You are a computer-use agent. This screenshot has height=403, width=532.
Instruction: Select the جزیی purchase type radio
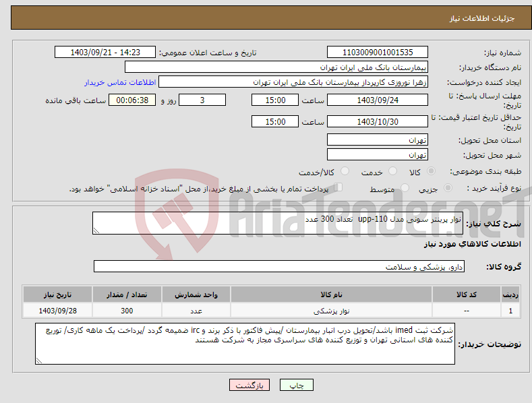click(x=448, y=188)
